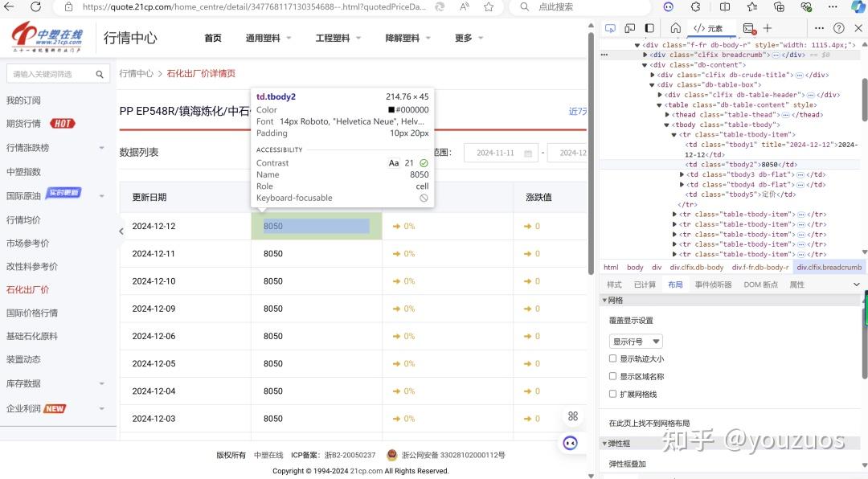Collapse the db-content div node
The width and height of the screenshot is (868, 479).
click(x=645, y=65)
